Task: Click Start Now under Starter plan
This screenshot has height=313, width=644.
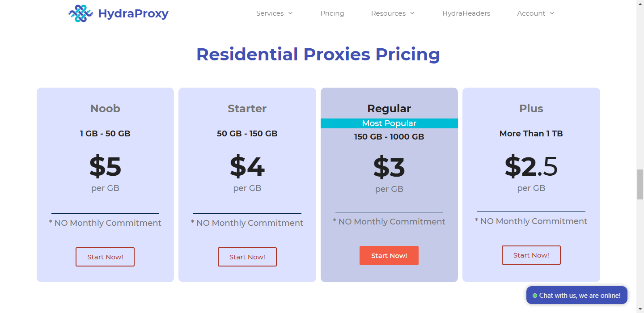Action: [247, 257]
